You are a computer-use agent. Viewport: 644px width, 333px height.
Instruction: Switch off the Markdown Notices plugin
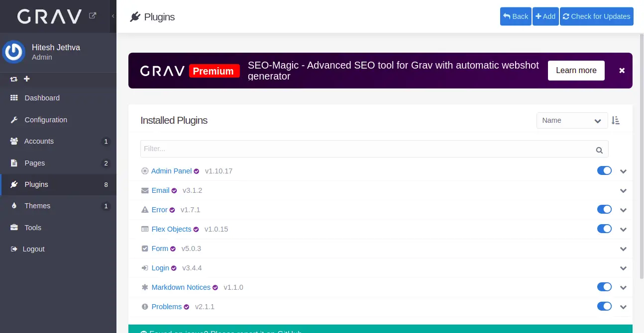pyautogui.click(x=604, y=287)
